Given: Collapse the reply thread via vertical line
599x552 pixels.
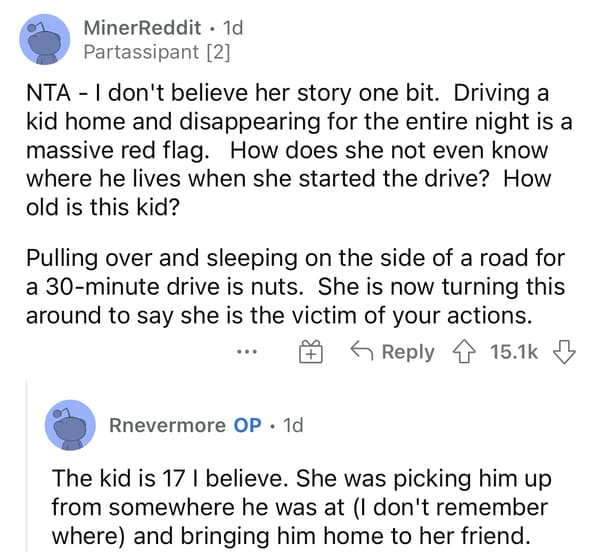Looking at the screenshot, I should pos(27,466).
